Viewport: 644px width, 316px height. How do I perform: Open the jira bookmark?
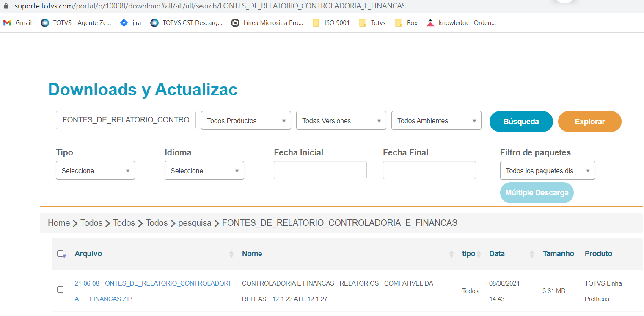130,23
